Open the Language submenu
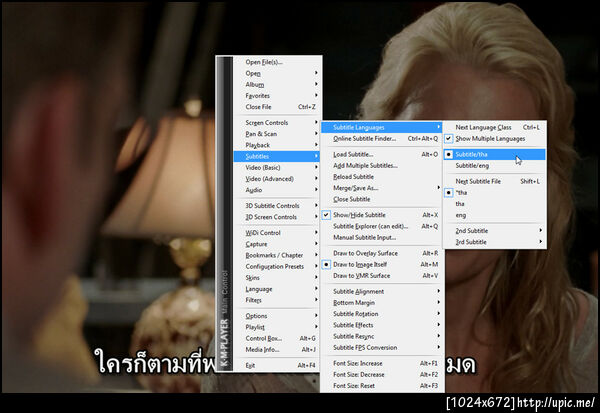600x413 pixels. 276,289
